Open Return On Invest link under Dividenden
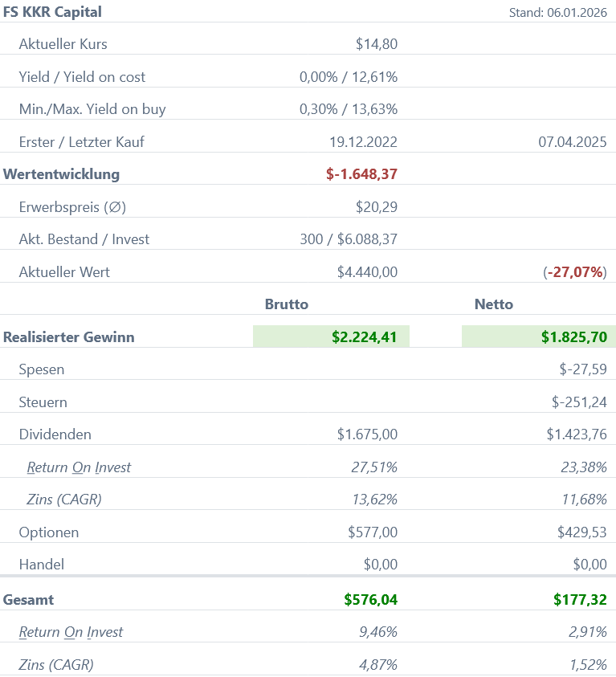 79,467
